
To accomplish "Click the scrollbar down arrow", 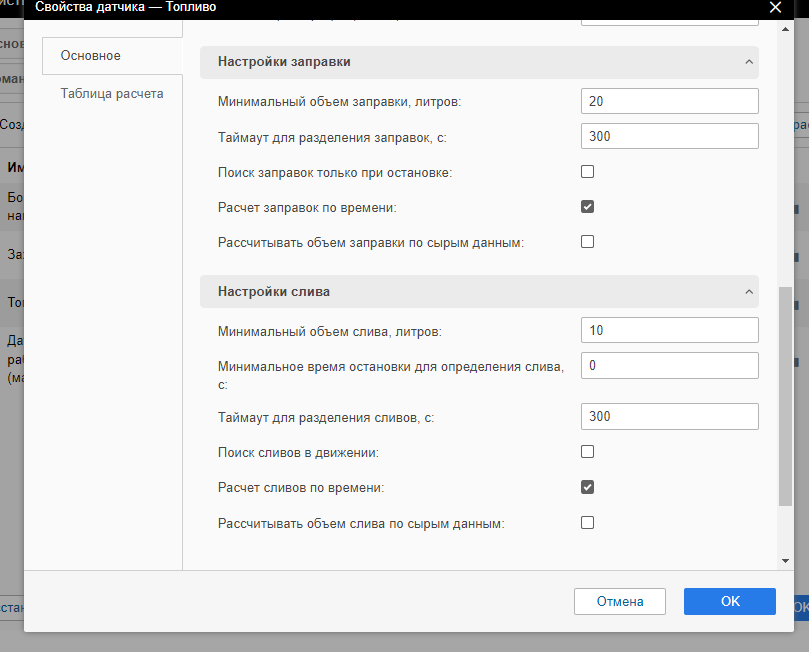I will 785,561.
